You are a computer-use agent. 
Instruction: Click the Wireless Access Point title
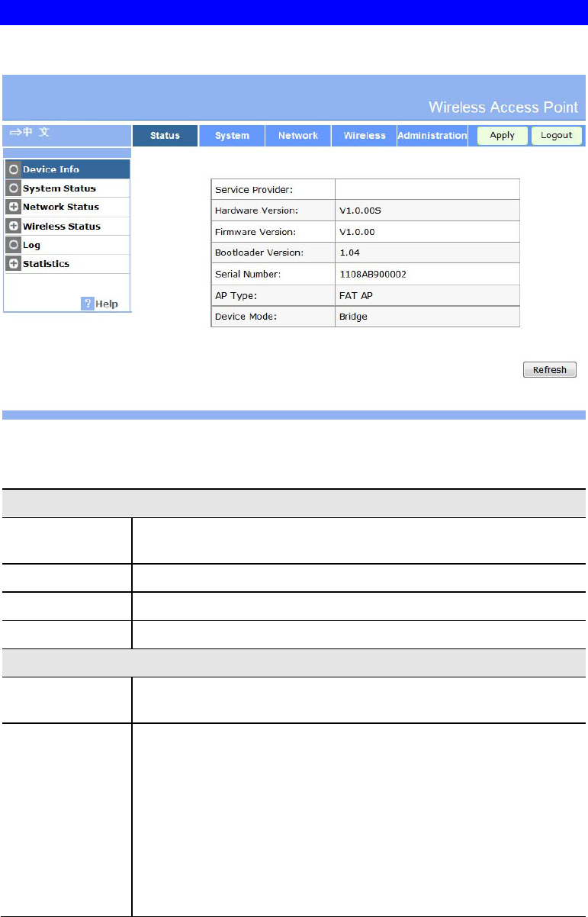503,106
